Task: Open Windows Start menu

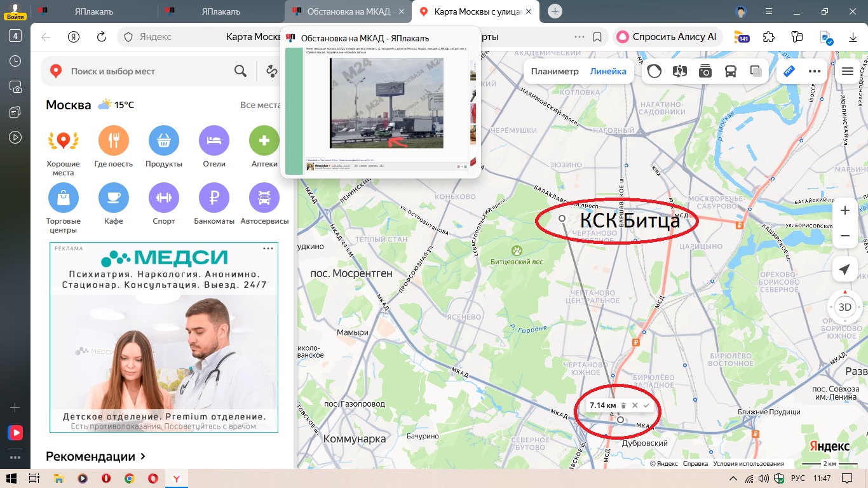Action: pos(11,478)
